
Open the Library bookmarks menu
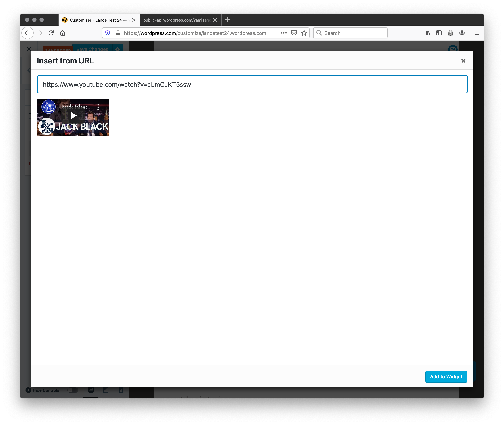coord(427,33)
